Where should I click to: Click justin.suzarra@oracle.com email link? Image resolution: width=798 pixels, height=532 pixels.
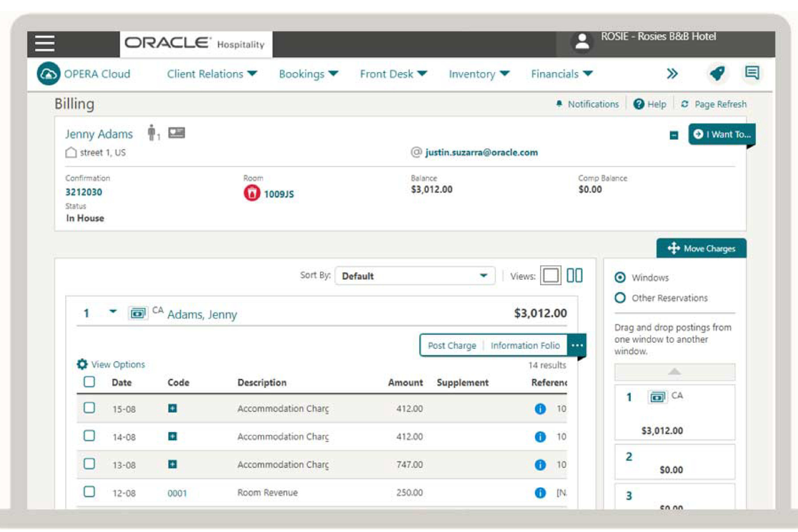point(481,153)
